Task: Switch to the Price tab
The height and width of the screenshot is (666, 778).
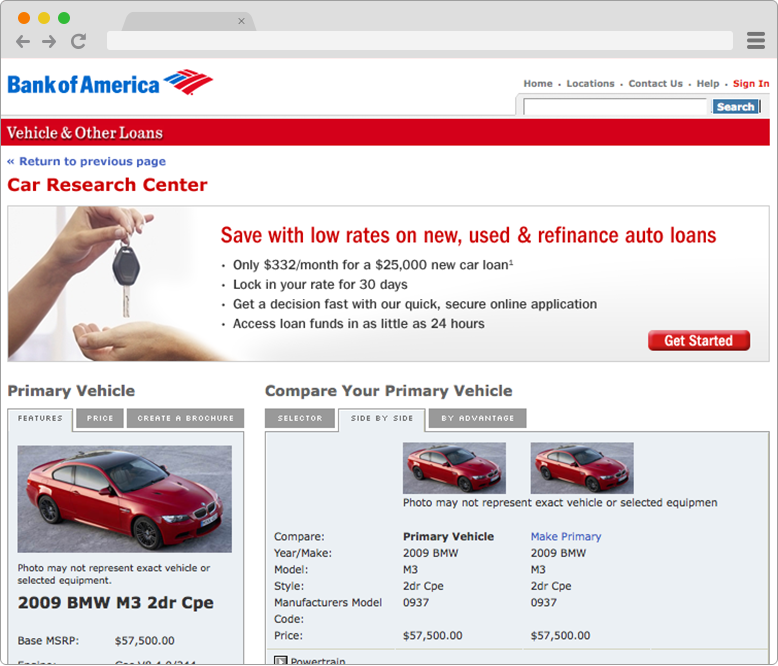Action: coord(100,418)
